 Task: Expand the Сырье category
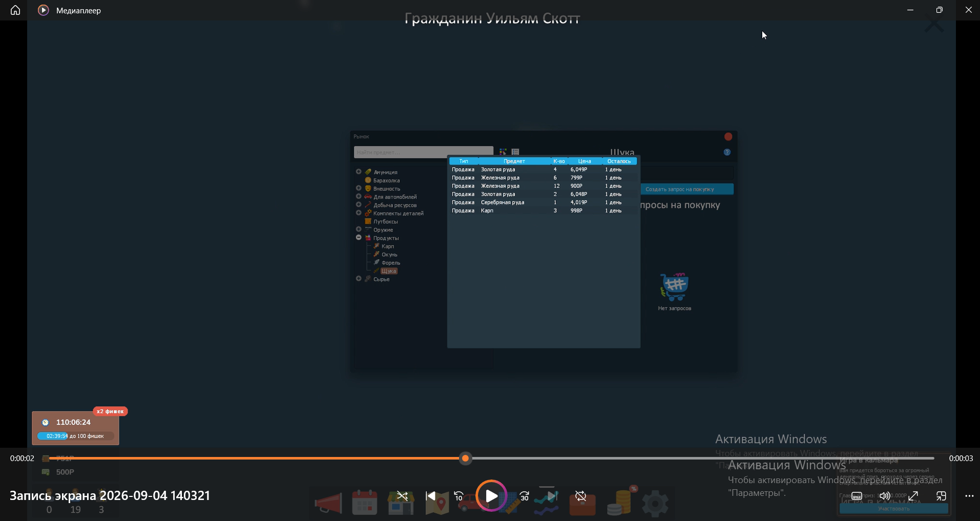(359, 279)
